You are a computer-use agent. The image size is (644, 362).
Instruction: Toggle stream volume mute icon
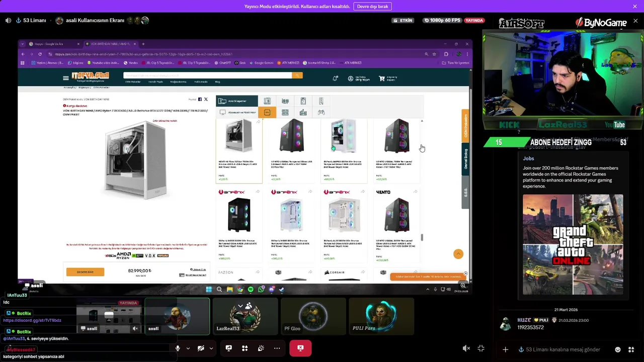(x=466, y=348)
